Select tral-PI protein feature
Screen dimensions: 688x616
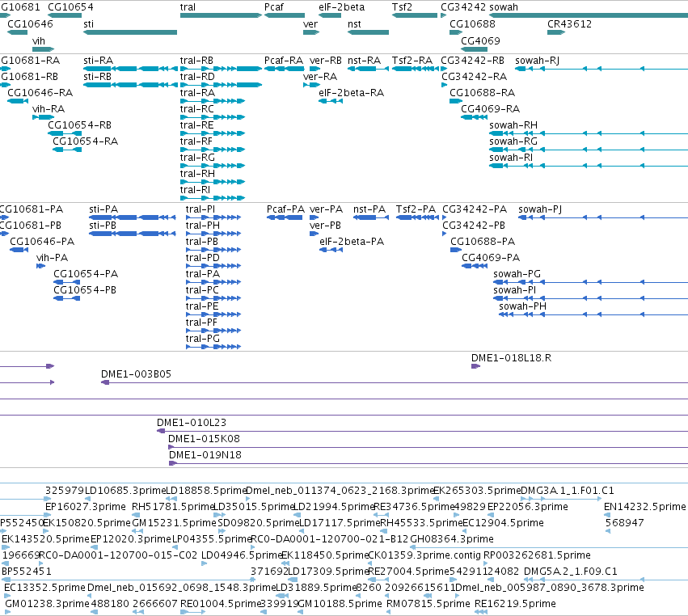tap(213, 217)
